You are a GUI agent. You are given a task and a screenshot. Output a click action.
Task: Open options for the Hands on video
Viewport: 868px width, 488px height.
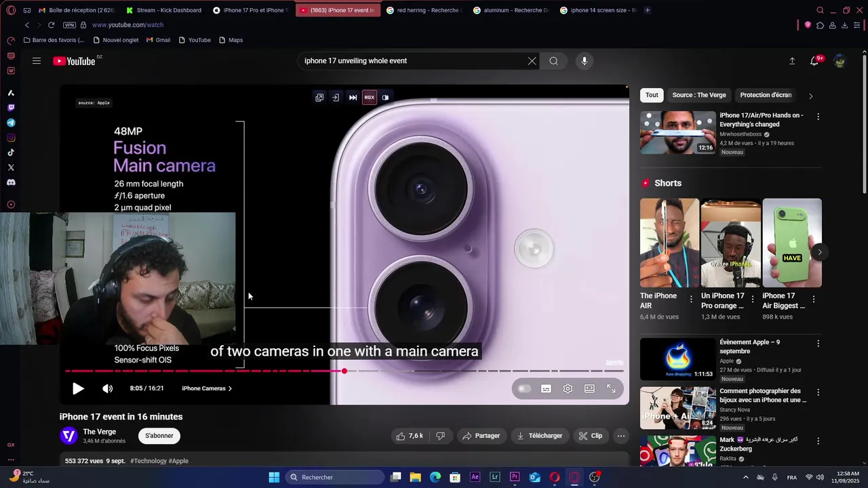818,117
